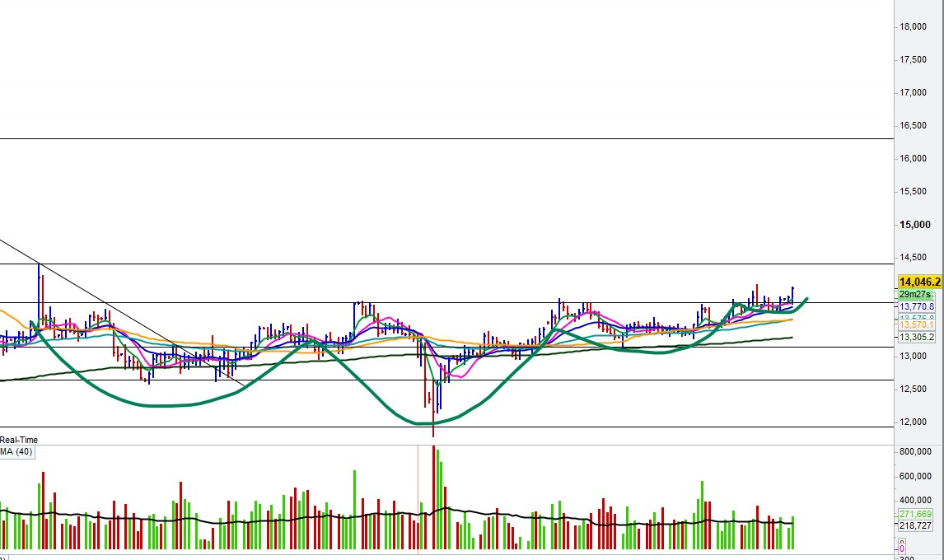Select the orange 13,570.1 moving average value
944x560 pixels.
tap(917, 324)
